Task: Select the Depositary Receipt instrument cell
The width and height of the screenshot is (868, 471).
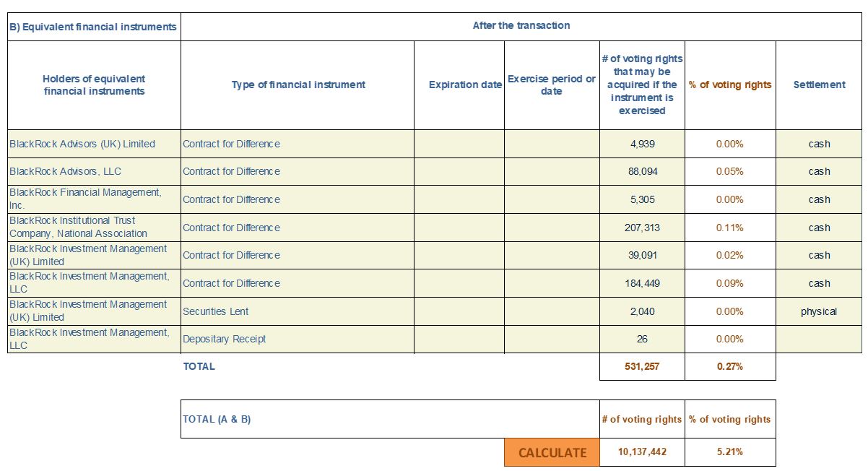Action: click(297, 339)
